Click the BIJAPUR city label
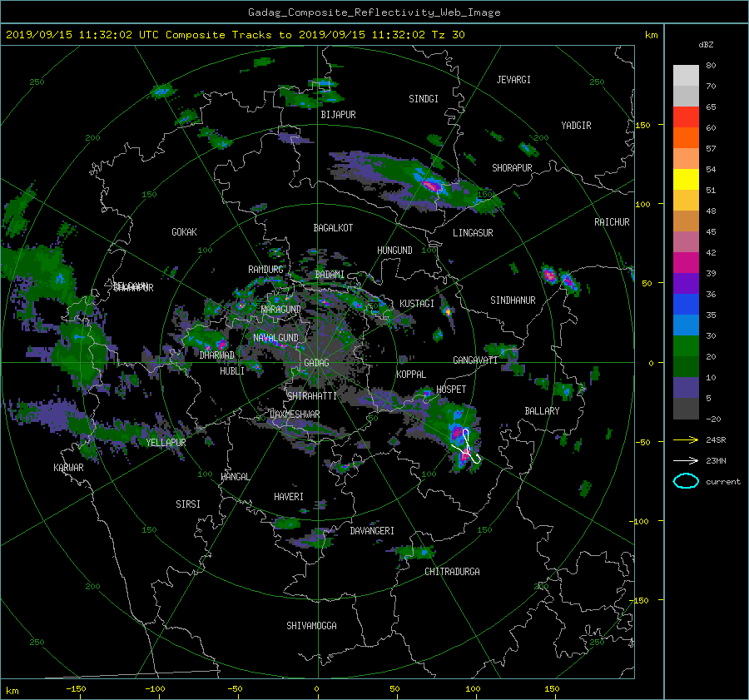This screenshot has width=749, height=700. click(x=338, y=115)
